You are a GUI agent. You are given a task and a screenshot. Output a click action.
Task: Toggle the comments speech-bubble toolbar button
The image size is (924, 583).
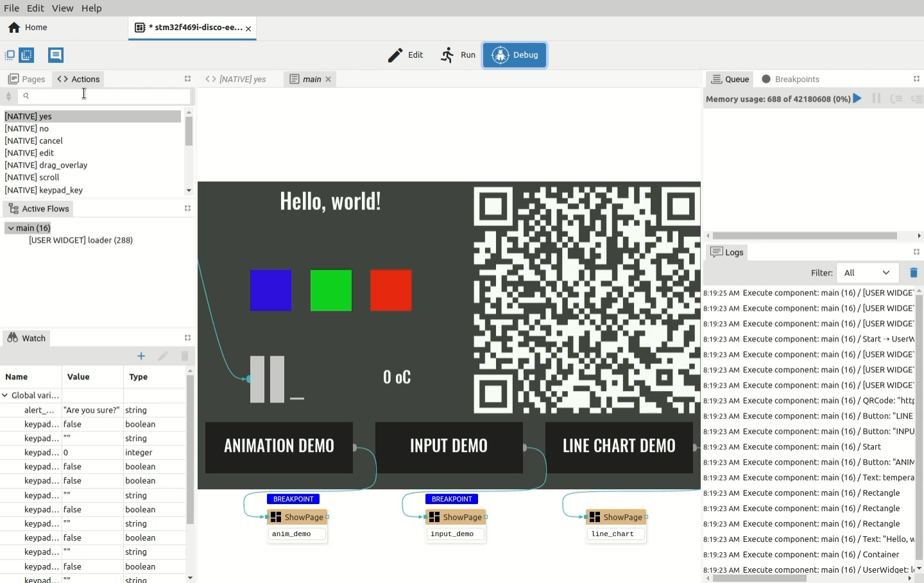point(56,55)
